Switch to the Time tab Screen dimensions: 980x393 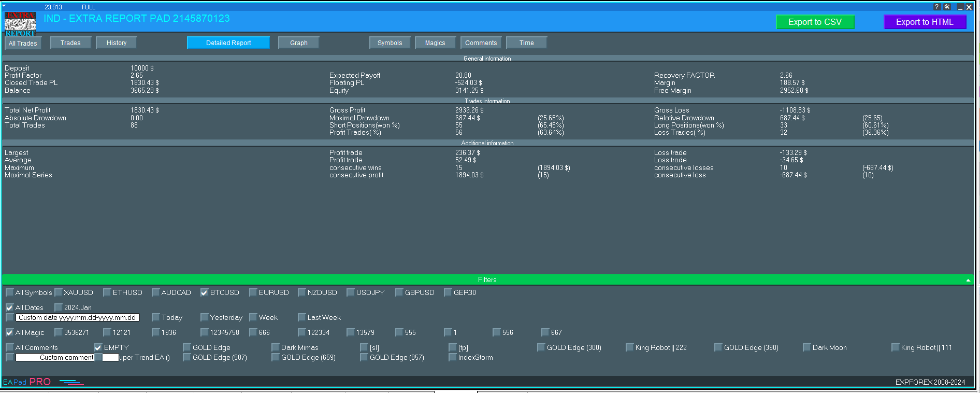527,43
